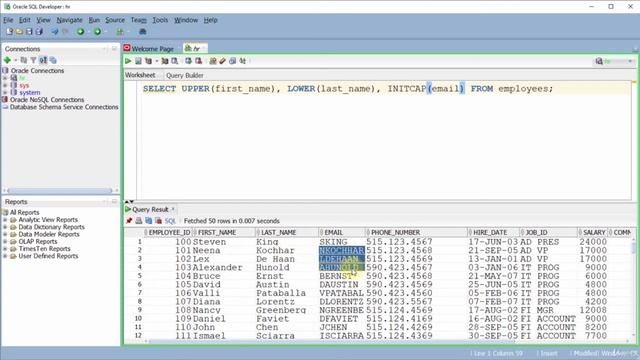Sort by the EMPLOYEE_ID column header
This screenshot has height=360, width=640.
pos(169,232)
